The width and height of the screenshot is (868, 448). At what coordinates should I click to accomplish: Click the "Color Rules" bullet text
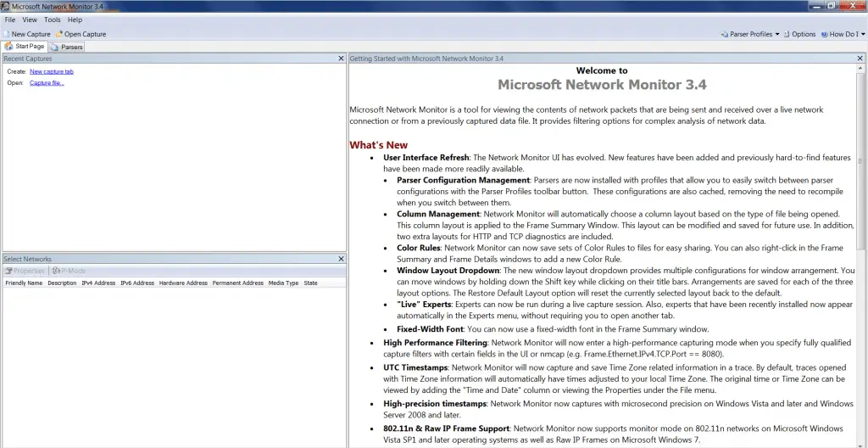click(x=419, y=248)
